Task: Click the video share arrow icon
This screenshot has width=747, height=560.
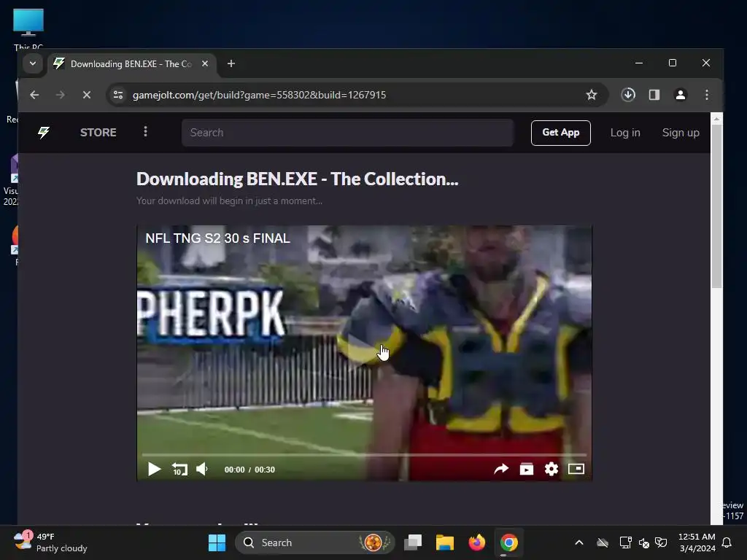Action: click(501, 469)
